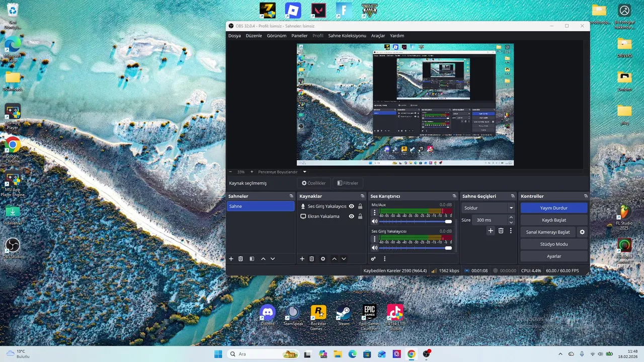
Task: Click Filtreler button
Action: pyautogui.click(x=348, y=184)
